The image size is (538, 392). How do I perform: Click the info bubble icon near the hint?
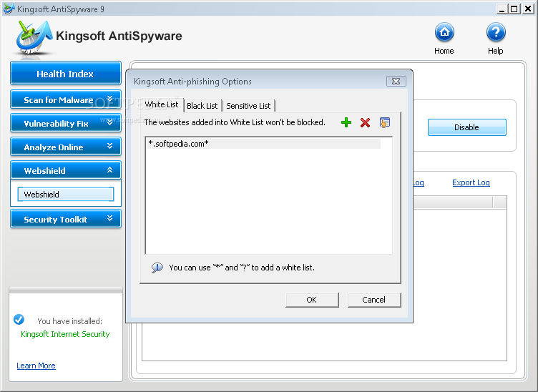157,268
